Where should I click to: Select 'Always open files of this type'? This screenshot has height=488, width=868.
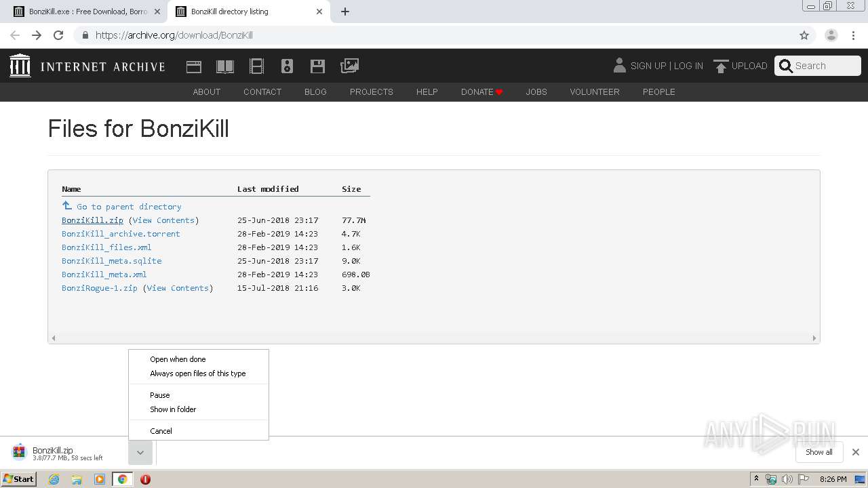(199, 373)
